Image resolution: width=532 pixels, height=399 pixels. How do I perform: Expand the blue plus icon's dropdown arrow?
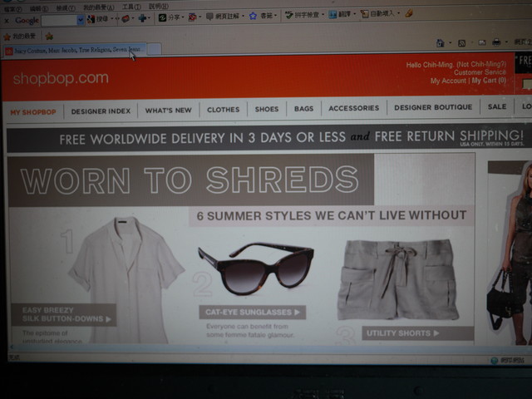tap(149, 18)
